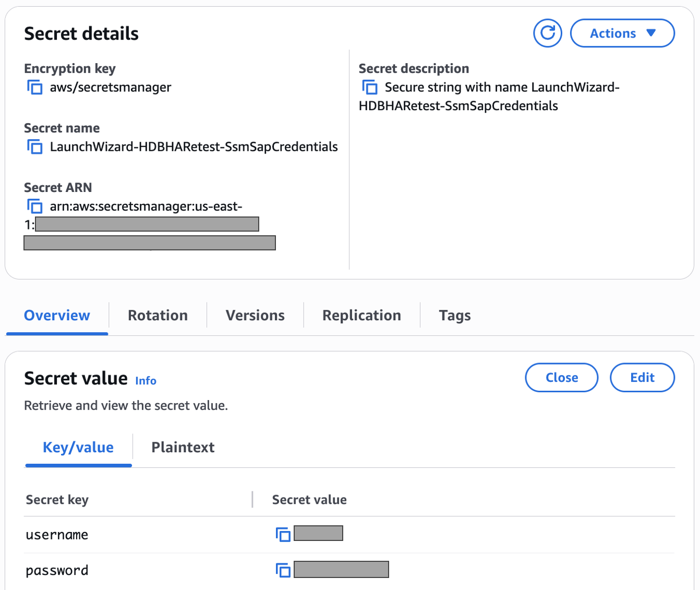Open the Actions dropdown menu
This screenshot has height=590, width=700.
click(622, 33)
